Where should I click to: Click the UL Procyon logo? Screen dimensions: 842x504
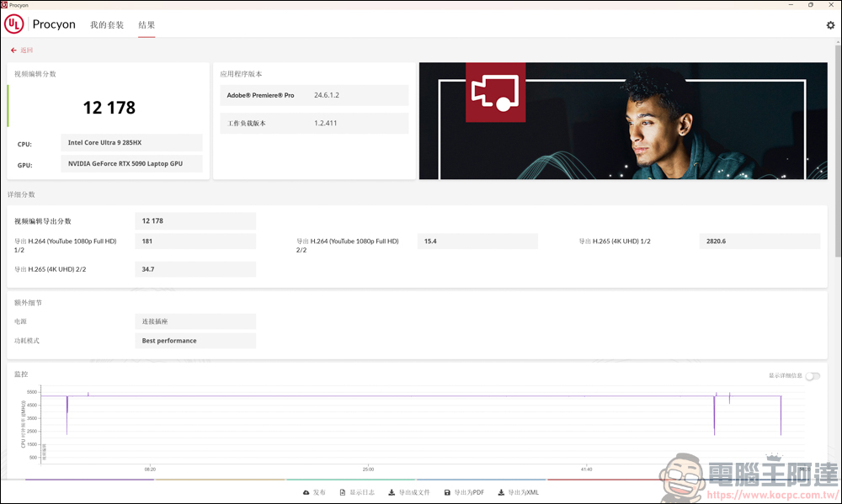click(14, 24)
